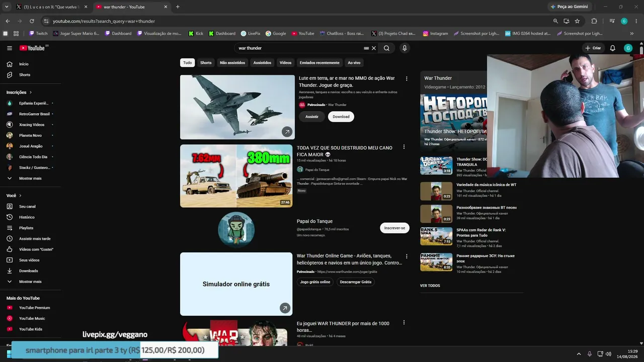Image resolution: width=644 pixels, height=362 pixels.
Task: Click the magnifier search button in YouTube
Action: click(386, 48)
